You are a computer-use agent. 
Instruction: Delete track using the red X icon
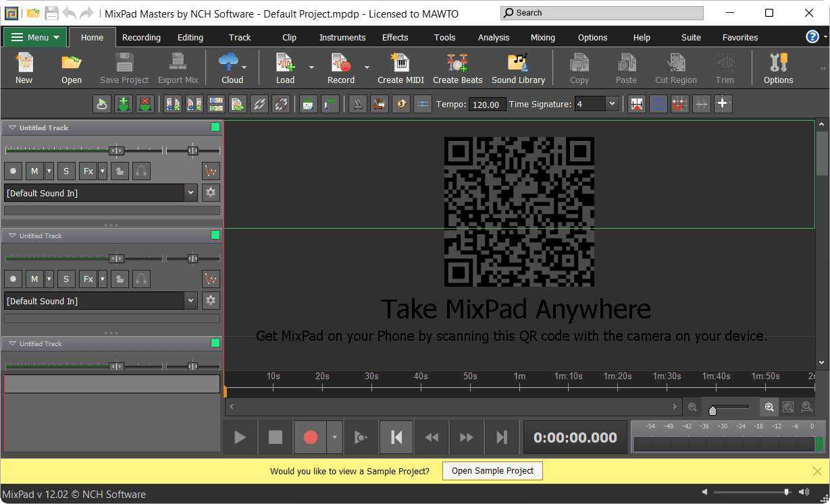tap(145, 104)
